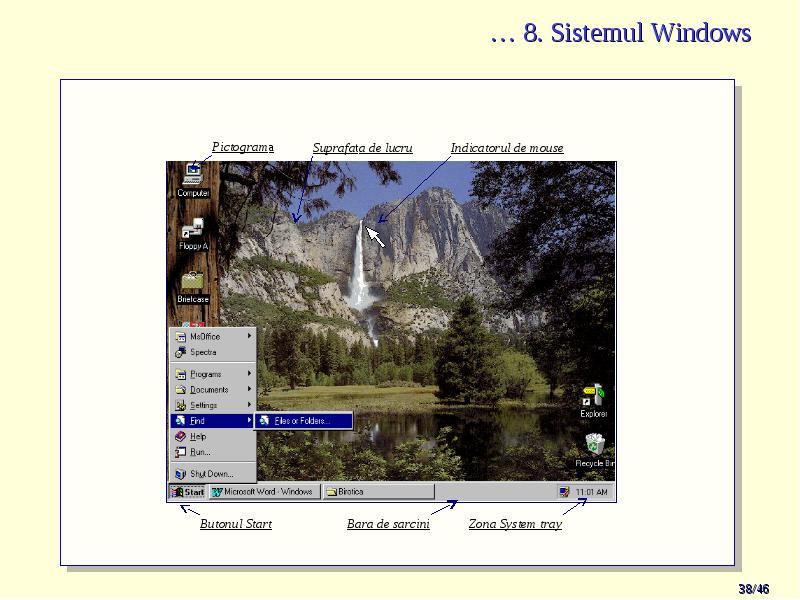This screenshot has width=800, height=600.
Task: Open the Recycle Bin icon
Action: [x=595, y=450]
